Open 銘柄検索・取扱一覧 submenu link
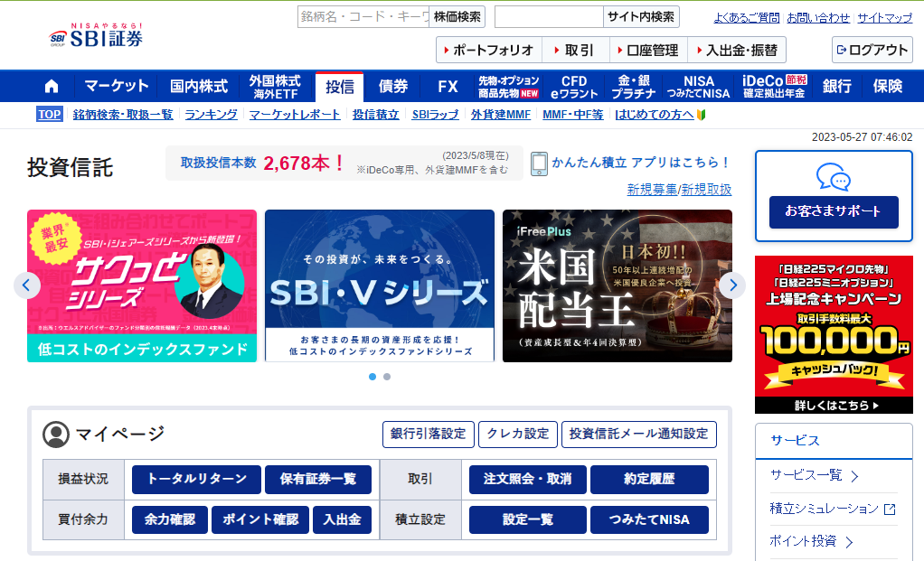This screenshot has width=924, height=561. pos(123,115)
